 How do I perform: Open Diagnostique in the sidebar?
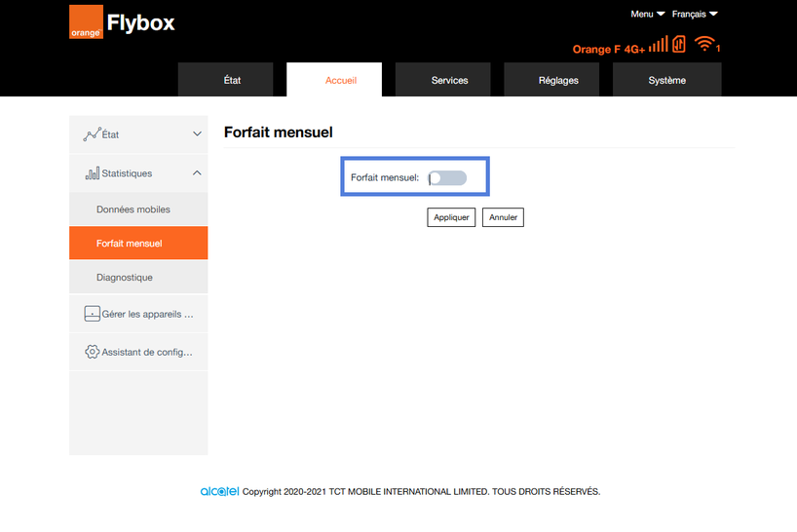pyautogui.click(x=138, y=278)
